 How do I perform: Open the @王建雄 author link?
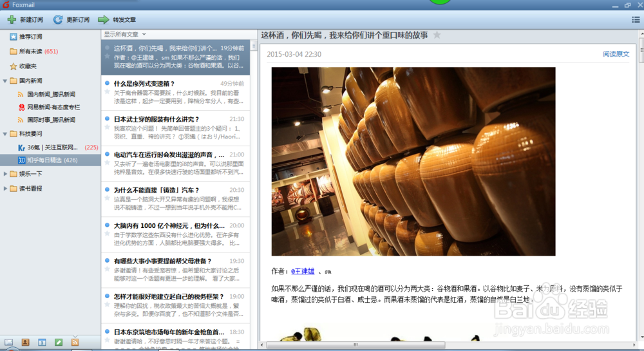pos(303,271)
